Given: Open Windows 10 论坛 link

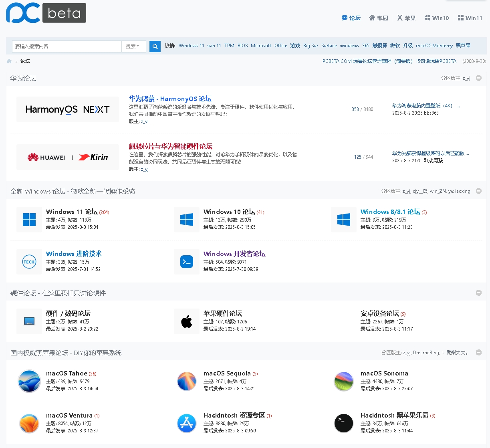Looking at the screenshot, I should [229, 212].
